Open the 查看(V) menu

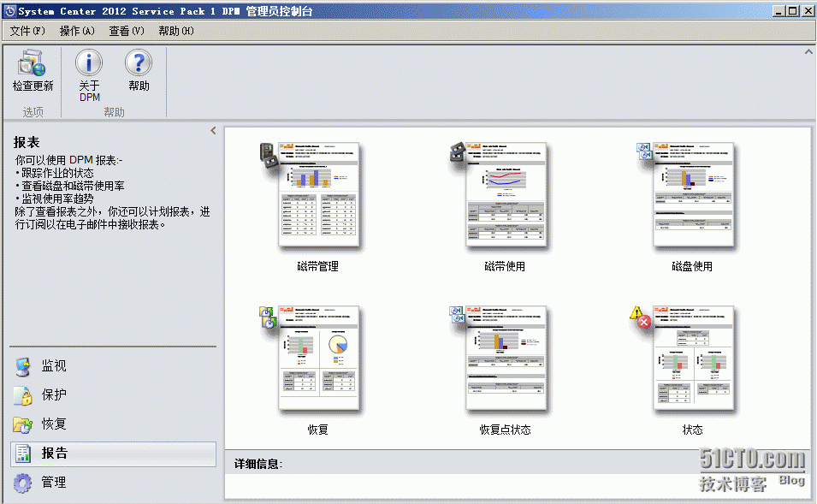(127, 32)
